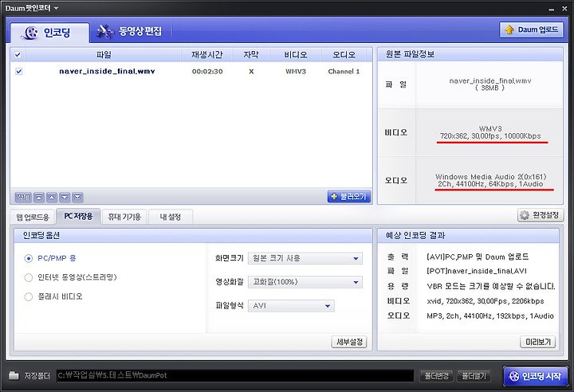574x392 pixels.
Task: Click the Channel 1 audio cell
Action: point(344,72)
